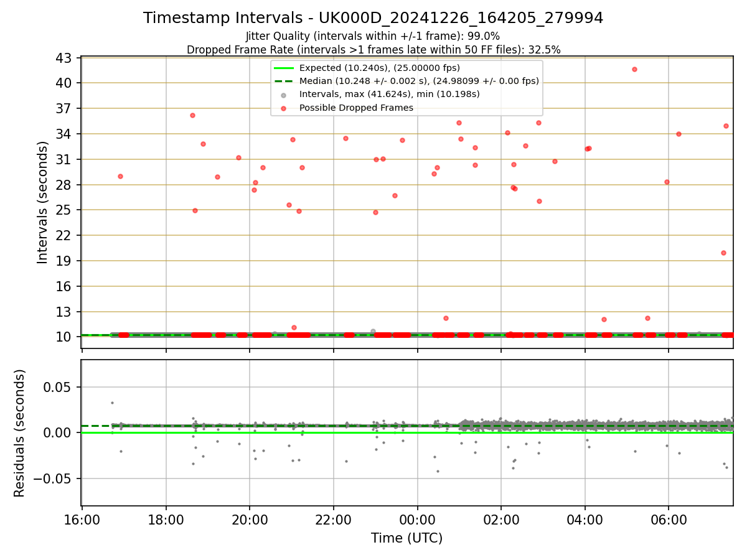Click the grey marker sample in the legend
The height and width of the screenshot is (560, 747).
click(x=283, y=95)
